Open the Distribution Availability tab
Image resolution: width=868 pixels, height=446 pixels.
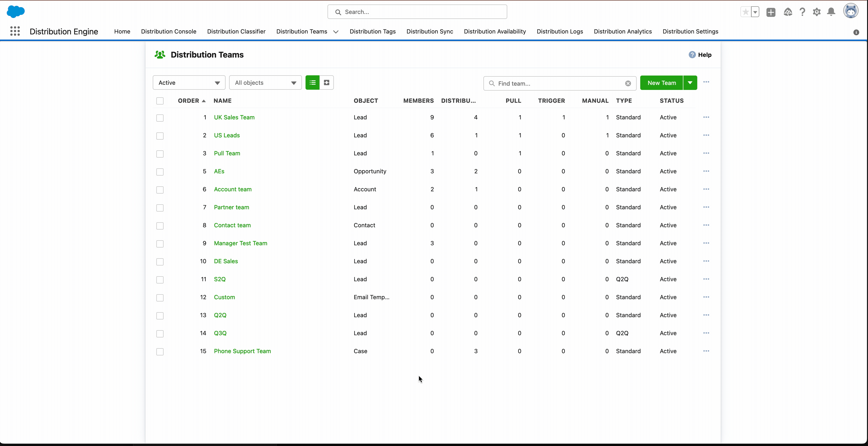click(x=495, y=31)
